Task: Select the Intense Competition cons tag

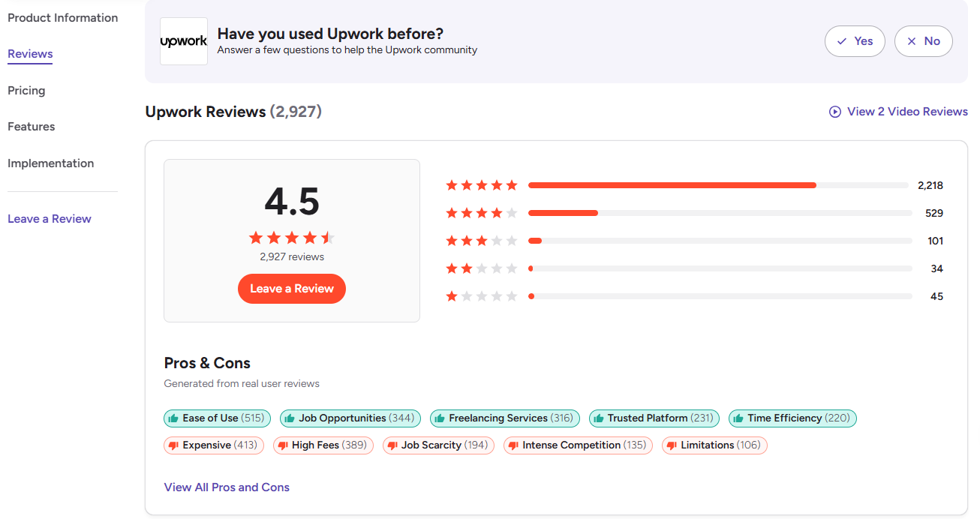Action: (x=578, y=445)
